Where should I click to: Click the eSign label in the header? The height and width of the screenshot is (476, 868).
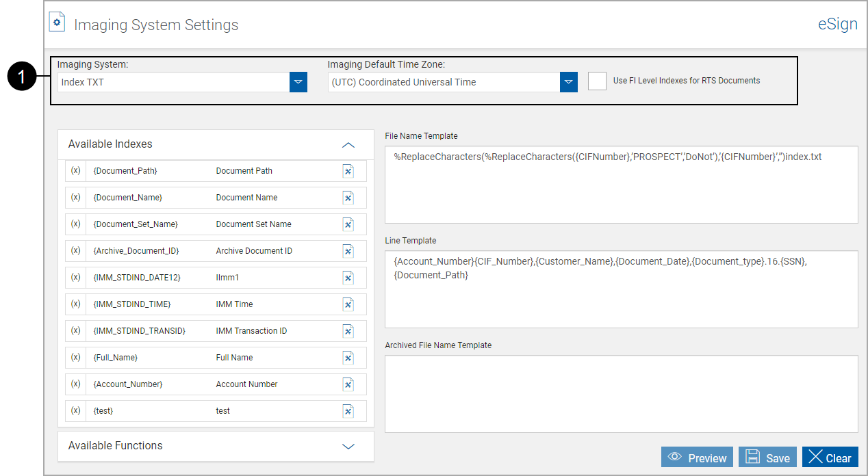(x=837, y=23)
